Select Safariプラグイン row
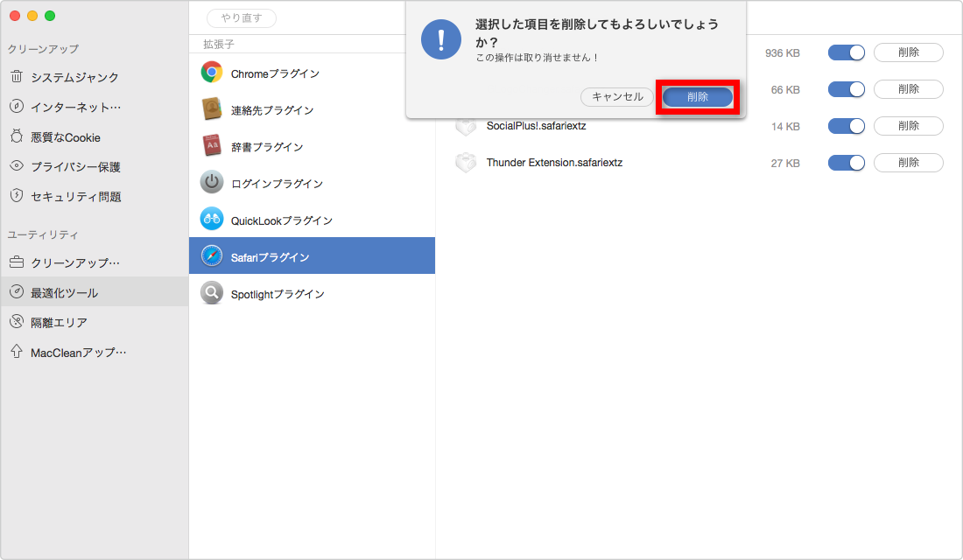The image size is (963, 560). [x=312, y=255]
